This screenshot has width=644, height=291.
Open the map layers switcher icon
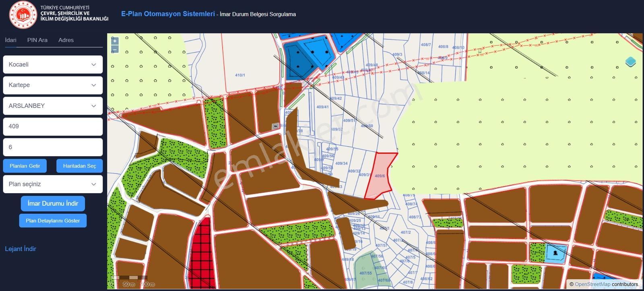(x=630, y=62)
